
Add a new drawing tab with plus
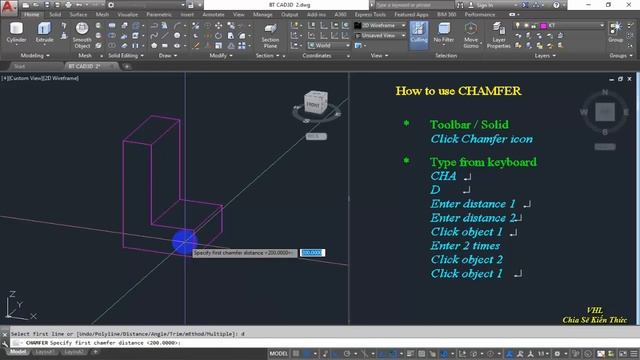[x=127, y=66]
